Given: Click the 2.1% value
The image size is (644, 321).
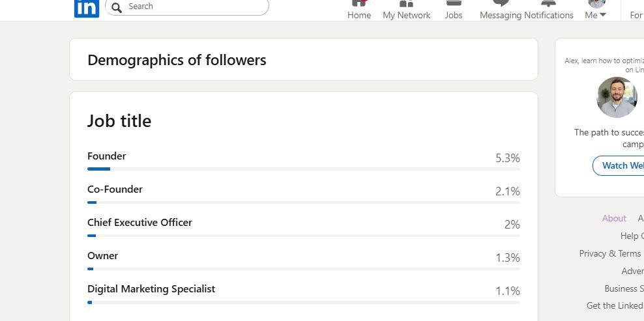Looking at the screenshot, I should 508,191.
